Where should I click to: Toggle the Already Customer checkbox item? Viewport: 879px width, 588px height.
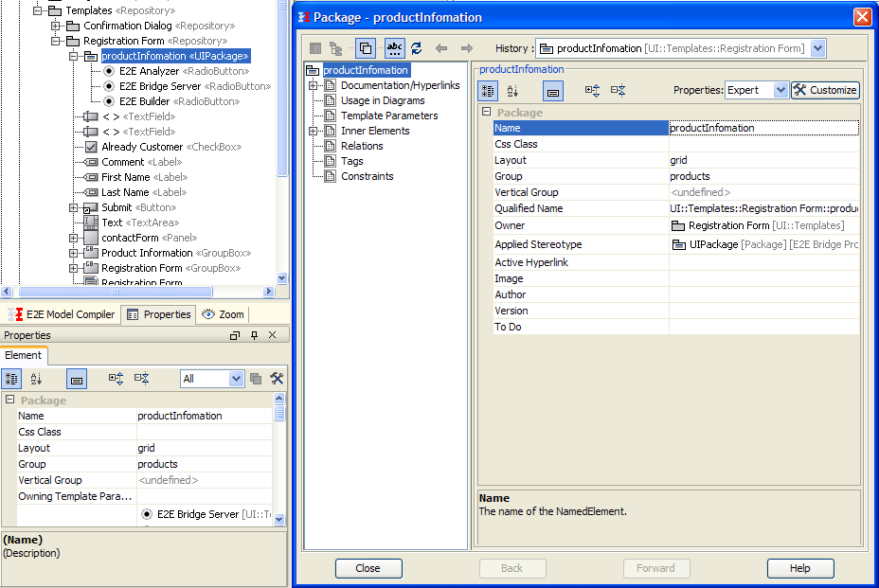(91, 147)
